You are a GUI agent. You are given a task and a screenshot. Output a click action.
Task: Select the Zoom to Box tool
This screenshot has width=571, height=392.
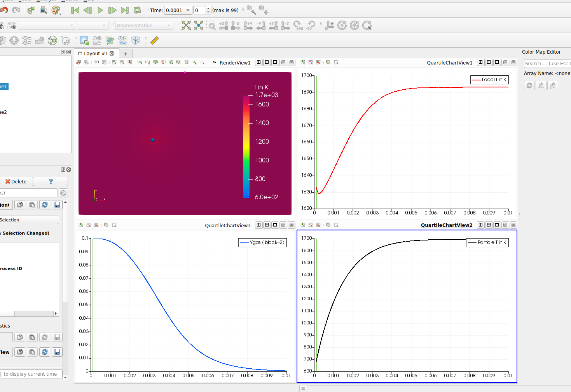tap(211, 26)
